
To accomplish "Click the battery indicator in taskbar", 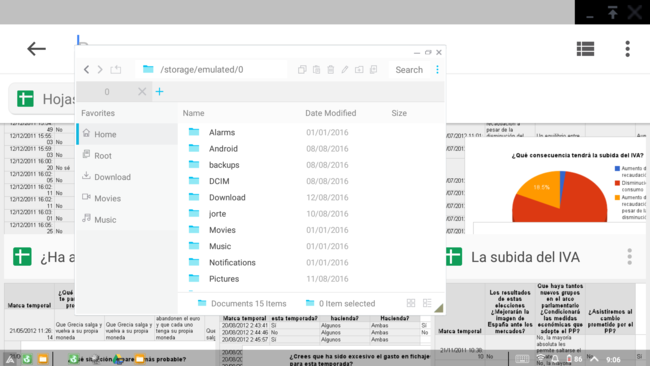I will pos(574,359).
